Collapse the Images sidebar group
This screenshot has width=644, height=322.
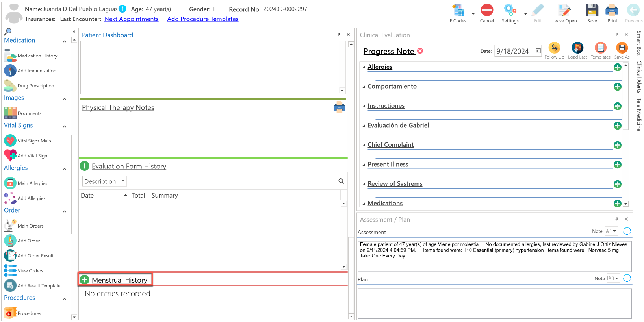[x=65, y=99]
